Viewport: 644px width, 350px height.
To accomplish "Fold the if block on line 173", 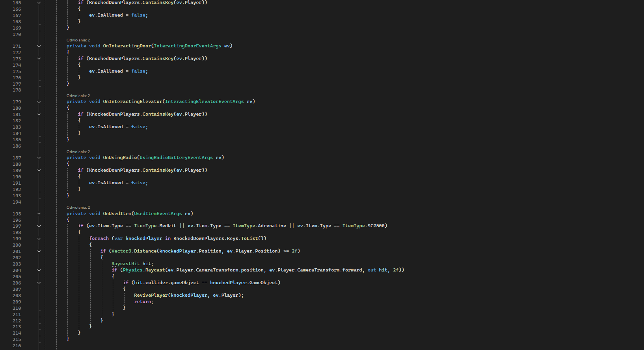I will click(39, 59).
